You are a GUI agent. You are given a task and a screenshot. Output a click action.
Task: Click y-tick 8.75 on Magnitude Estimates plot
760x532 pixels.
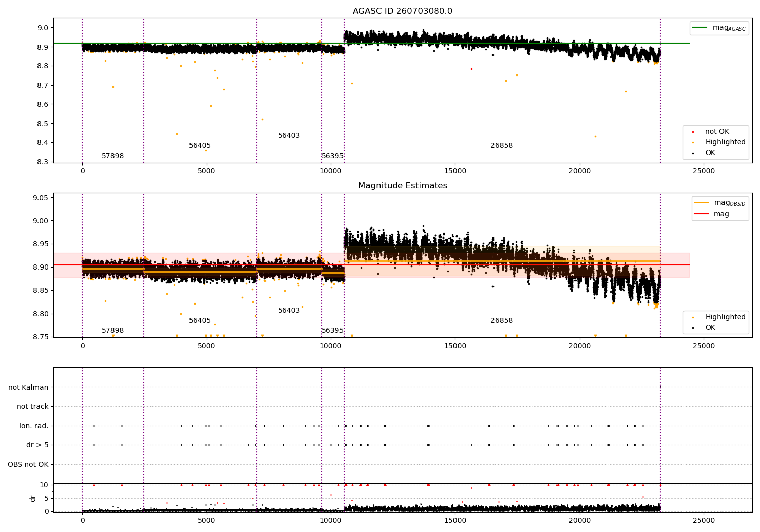point(42,337)
